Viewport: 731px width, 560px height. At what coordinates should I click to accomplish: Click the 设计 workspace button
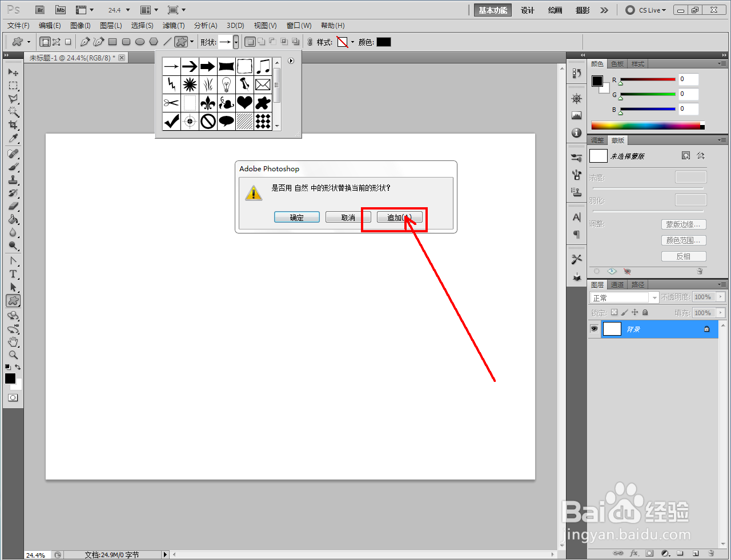pos(528,10)
